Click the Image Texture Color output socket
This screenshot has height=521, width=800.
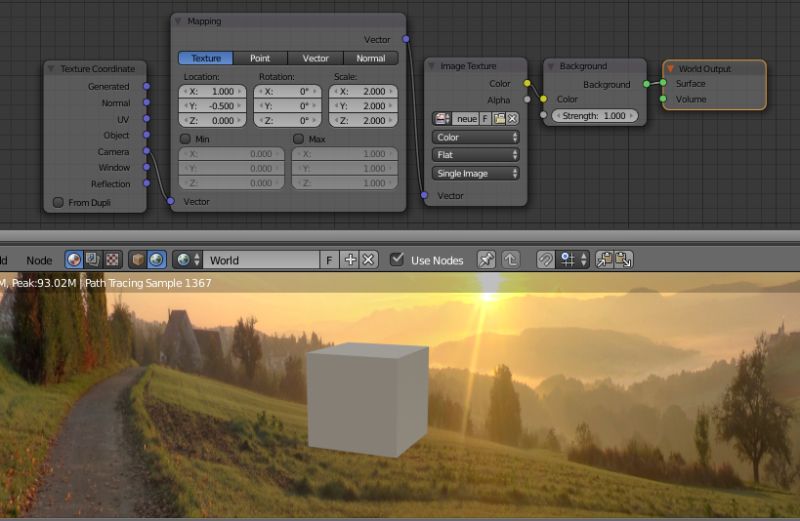(527, 83)
